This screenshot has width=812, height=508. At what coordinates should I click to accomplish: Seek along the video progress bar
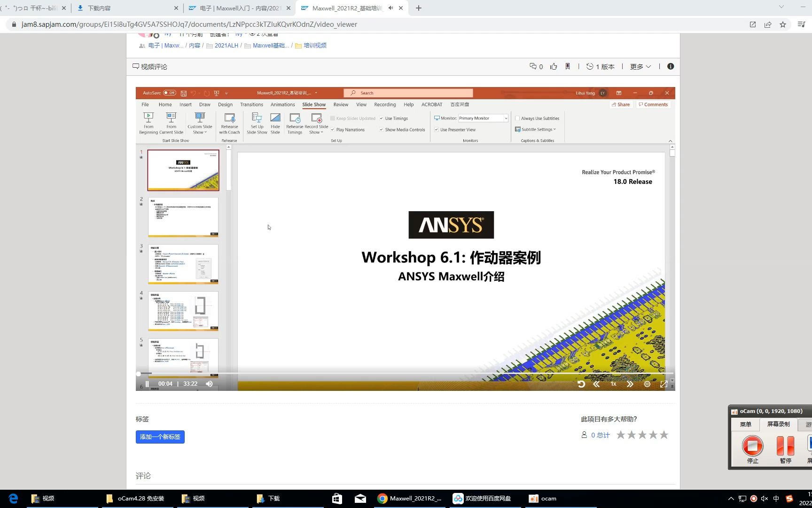coord(406,373)
